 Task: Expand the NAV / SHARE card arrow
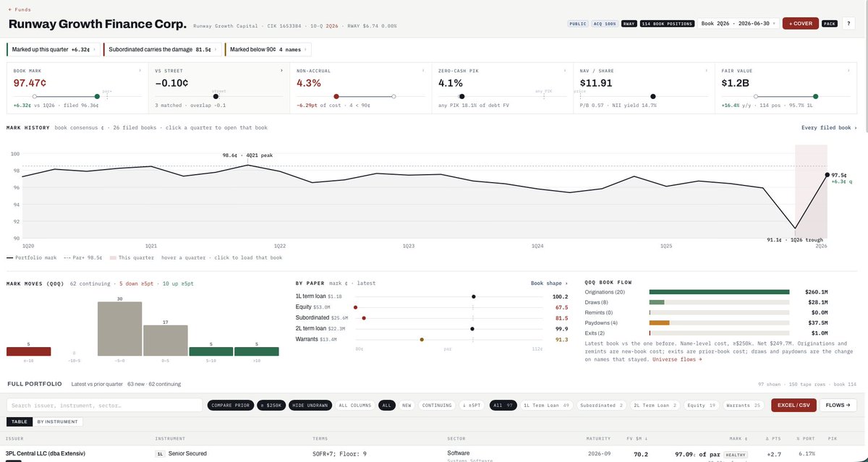point(707,71)
